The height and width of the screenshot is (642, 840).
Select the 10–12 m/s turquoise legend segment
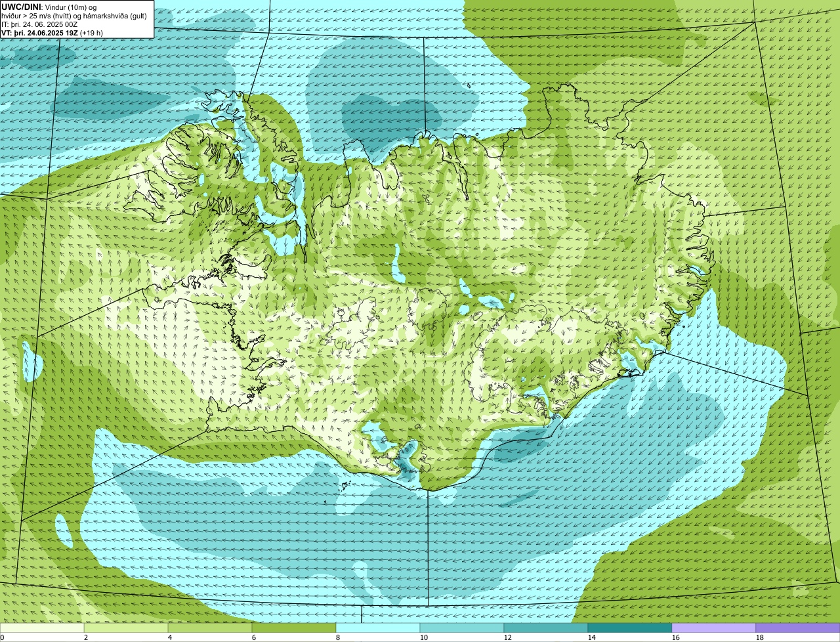click(x=462, y=628)
